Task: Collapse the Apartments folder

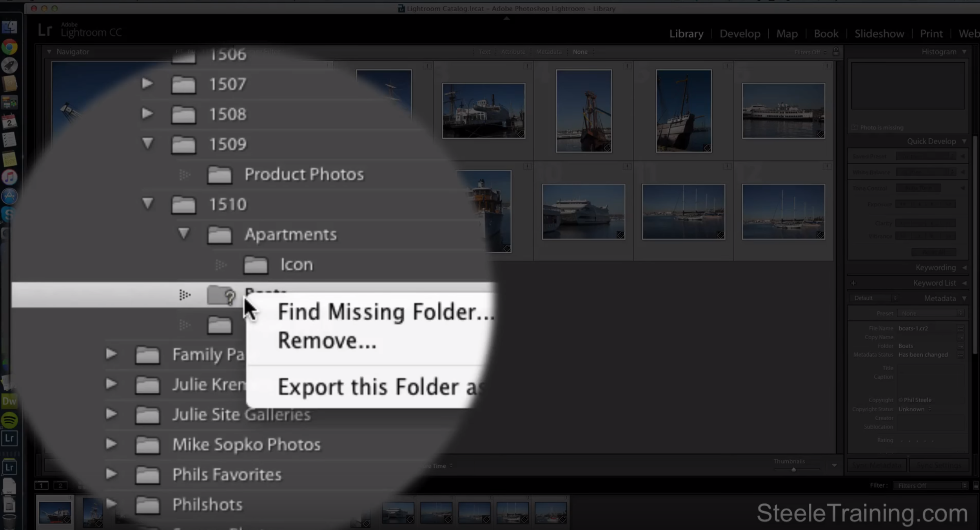Action: point(184,234)
